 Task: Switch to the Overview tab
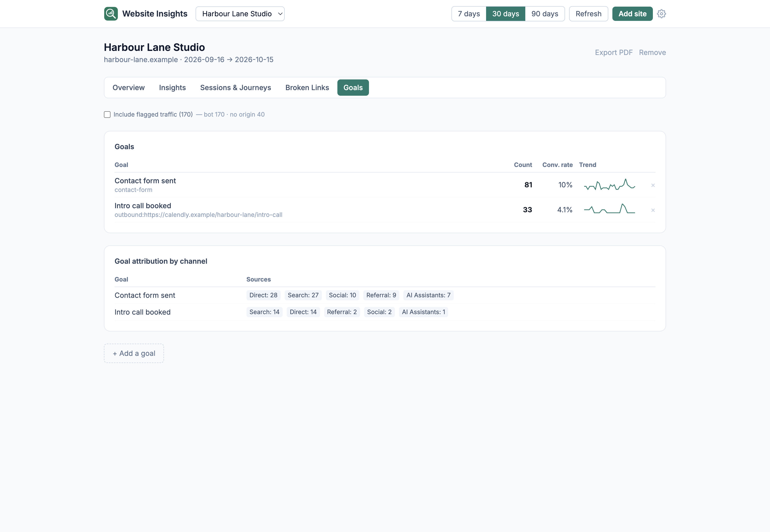(128, 87)
